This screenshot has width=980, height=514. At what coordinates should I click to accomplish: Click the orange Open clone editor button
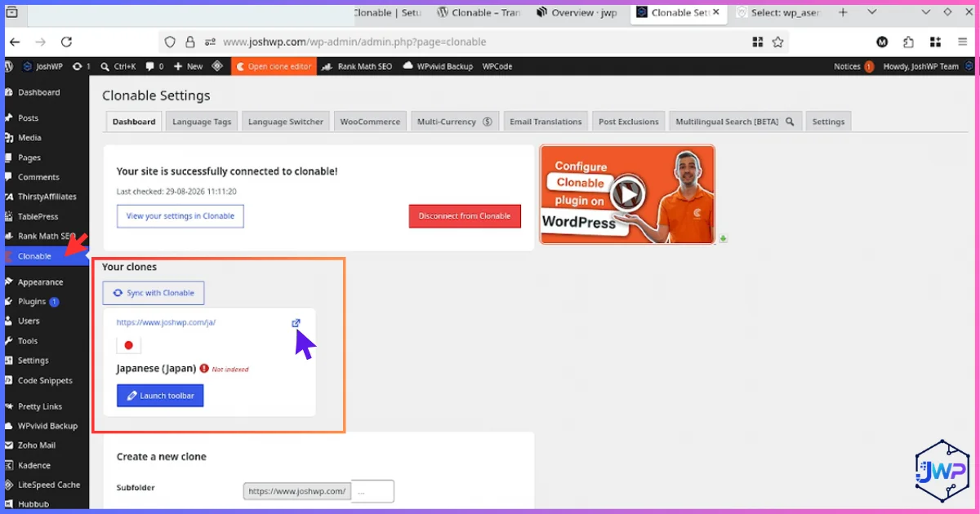click(274, 66)
